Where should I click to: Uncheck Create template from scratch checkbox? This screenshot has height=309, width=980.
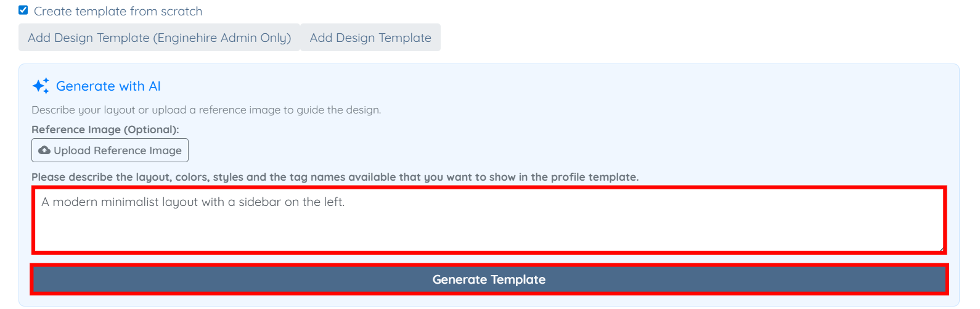pos(23,10)
